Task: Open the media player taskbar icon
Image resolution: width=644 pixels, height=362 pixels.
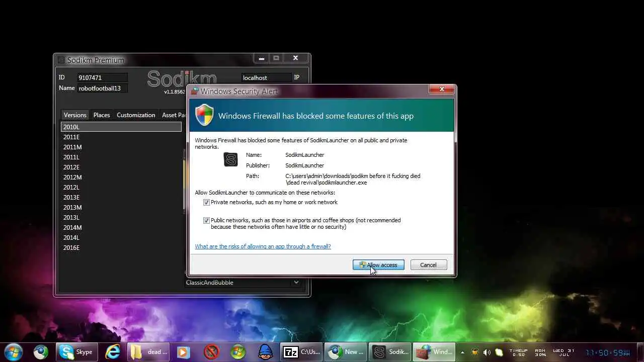Action: 184,351
